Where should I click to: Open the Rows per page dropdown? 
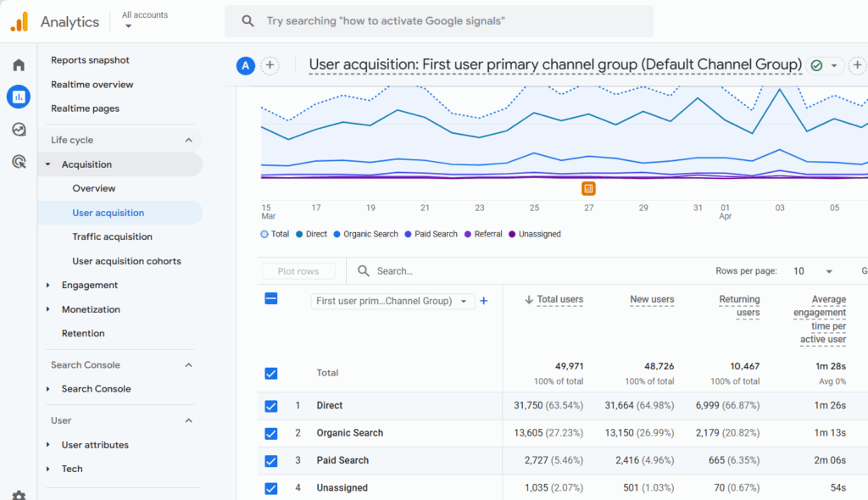click(813, 271)
